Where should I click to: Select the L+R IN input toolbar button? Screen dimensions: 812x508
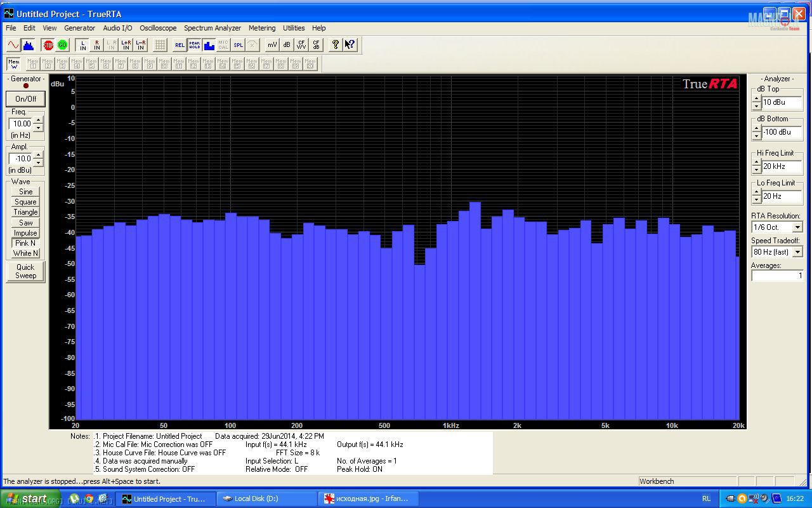126,45
